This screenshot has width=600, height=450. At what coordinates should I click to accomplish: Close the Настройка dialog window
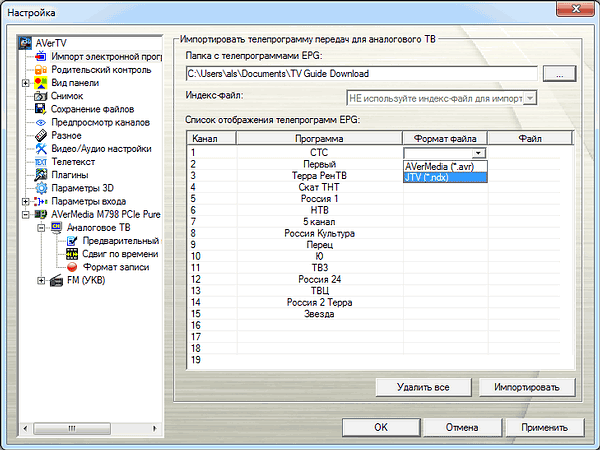point(575,8)
